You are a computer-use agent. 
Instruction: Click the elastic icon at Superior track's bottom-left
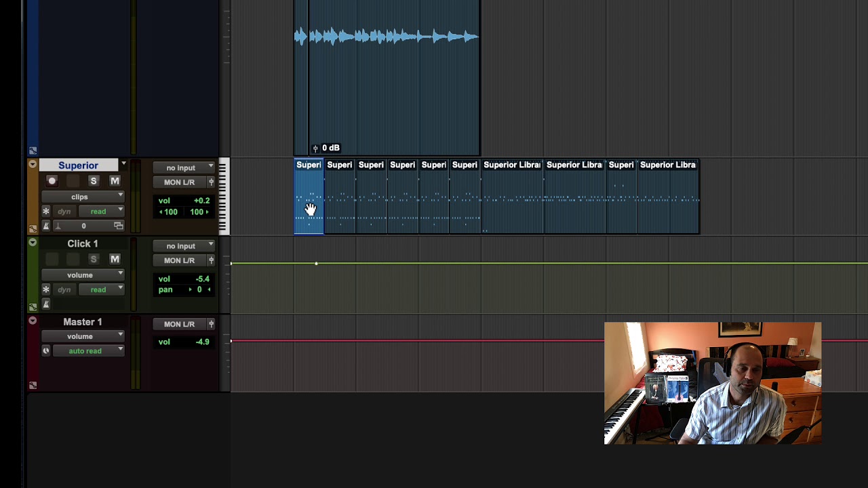(33, 228)
